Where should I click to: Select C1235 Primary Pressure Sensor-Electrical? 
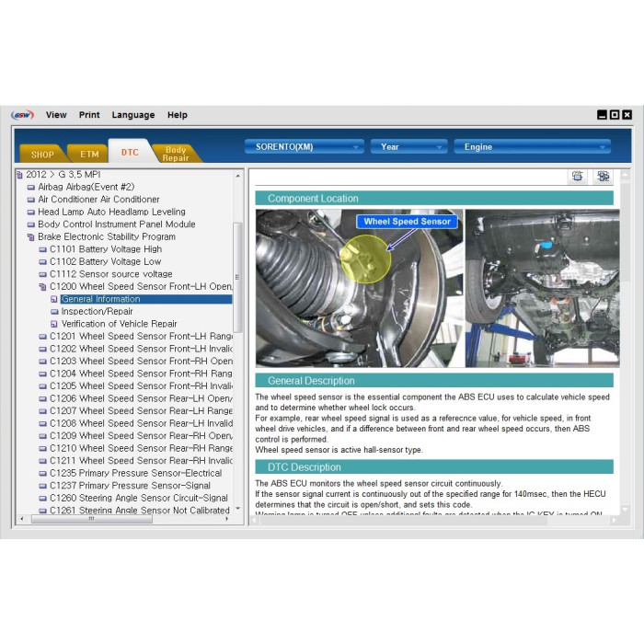[x=135, y=473]
